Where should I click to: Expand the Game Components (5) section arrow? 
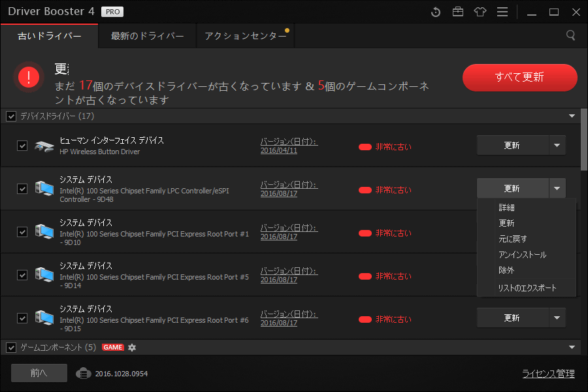572,347
